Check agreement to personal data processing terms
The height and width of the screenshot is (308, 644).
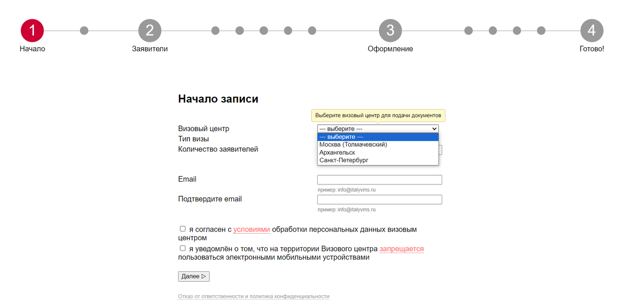point(182,228)
